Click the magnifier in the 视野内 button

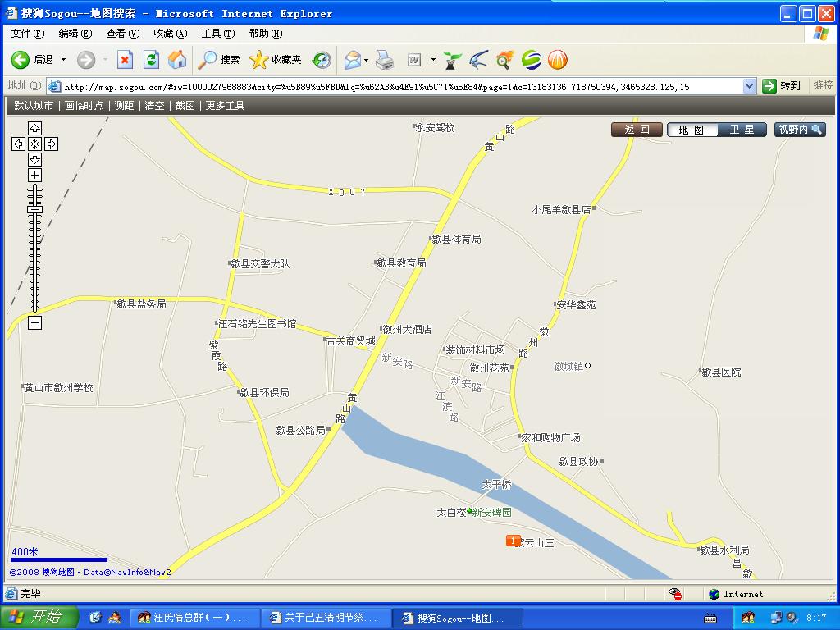pyautogui.click(x=818, y=129)
